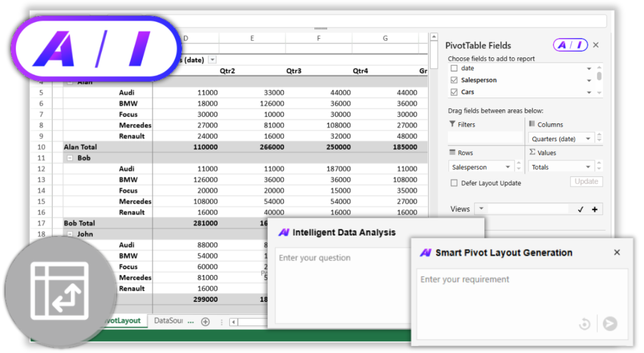
Task: Add a new sheet with the plus icon
Action: tap(205, 322)
